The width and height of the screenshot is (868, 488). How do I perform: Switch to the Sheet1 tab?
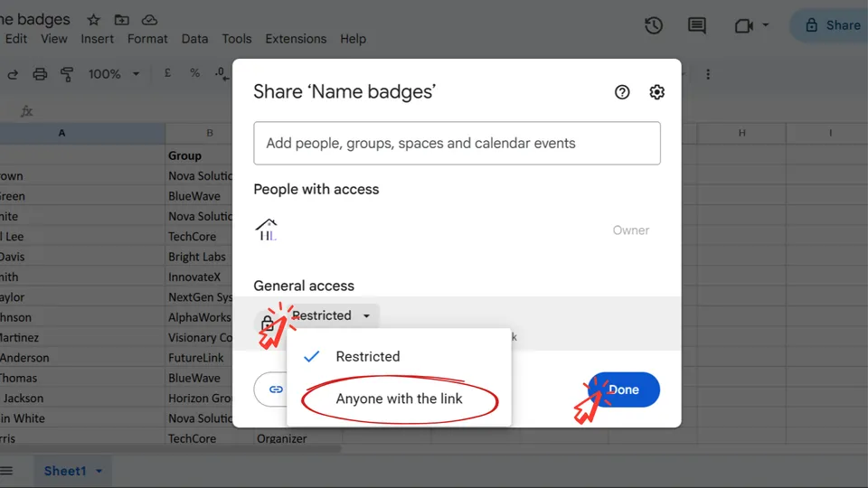[65, 471]
